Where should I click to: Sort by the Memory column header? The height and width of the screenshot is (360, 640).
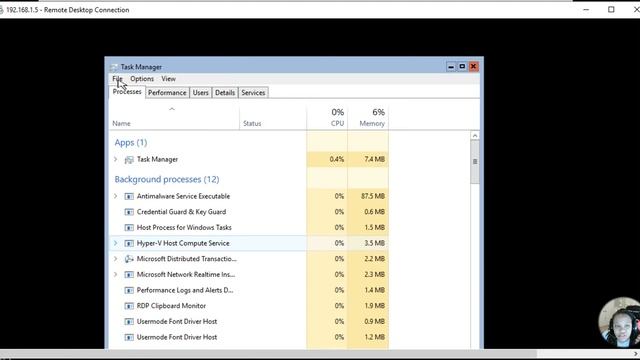(x=372, y=123)
